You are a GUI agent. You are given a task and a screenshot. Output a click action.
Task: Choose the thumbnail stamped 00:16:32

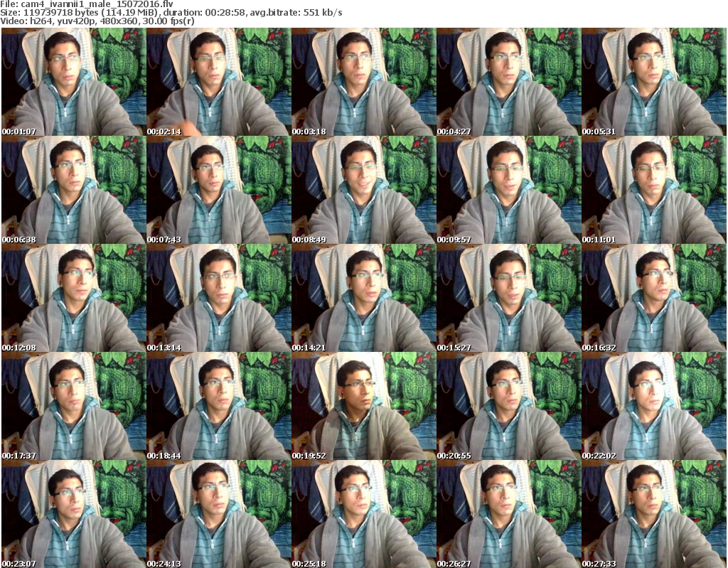(654, 298)
